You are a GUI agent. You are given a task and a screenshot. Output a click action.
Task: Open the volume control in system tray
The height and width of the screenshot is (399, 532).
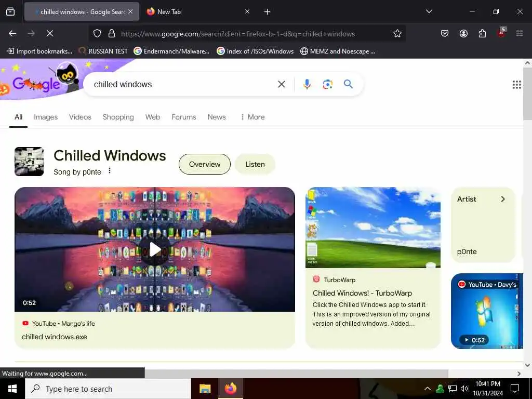(464, 389)
